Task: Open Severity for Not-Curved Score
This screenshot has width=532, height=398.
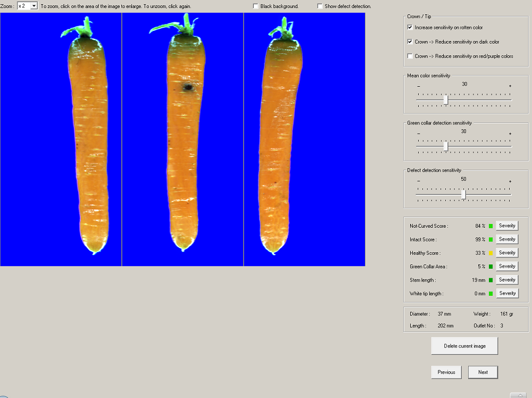Action: [507, 226]
